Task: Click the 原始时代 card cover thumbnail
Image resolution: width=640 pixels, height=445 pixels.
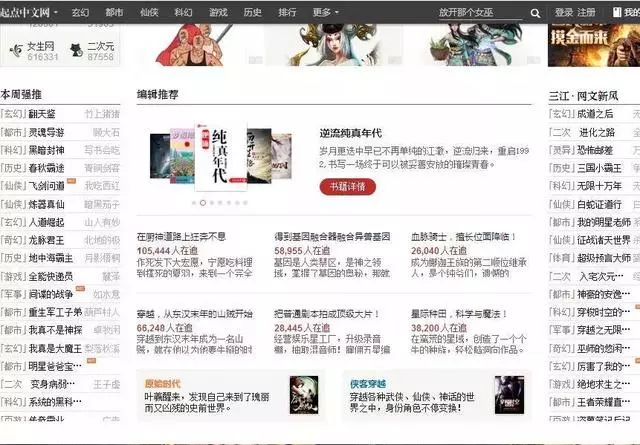Action: point(304,395)
